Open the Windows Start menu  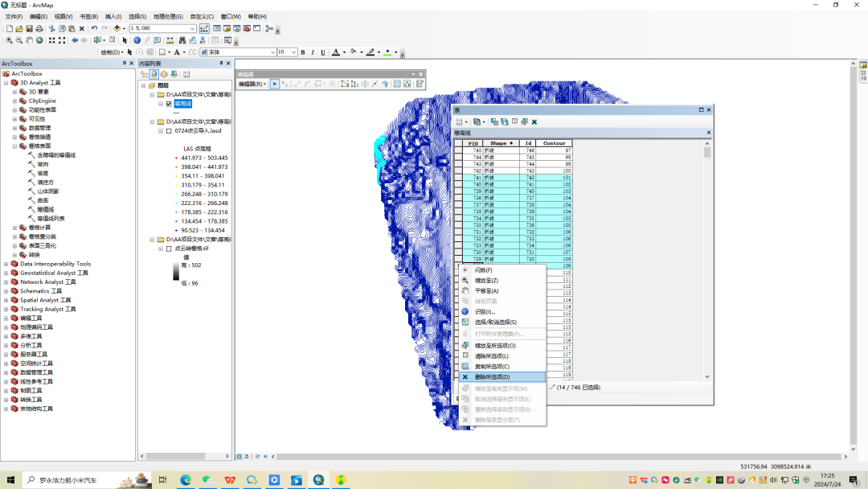point(10,479)
